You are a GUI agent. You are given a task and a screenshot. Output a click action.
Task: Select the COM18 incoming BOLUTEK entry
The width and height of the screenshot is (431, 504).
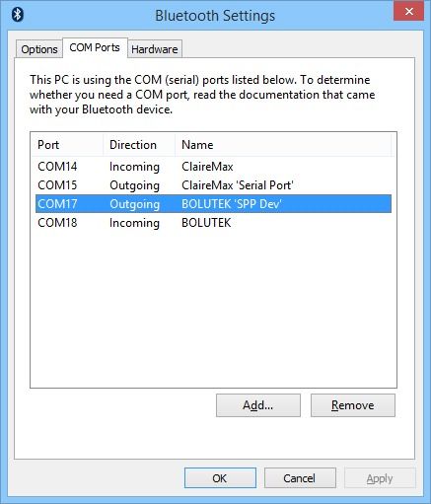click(213, 223)
